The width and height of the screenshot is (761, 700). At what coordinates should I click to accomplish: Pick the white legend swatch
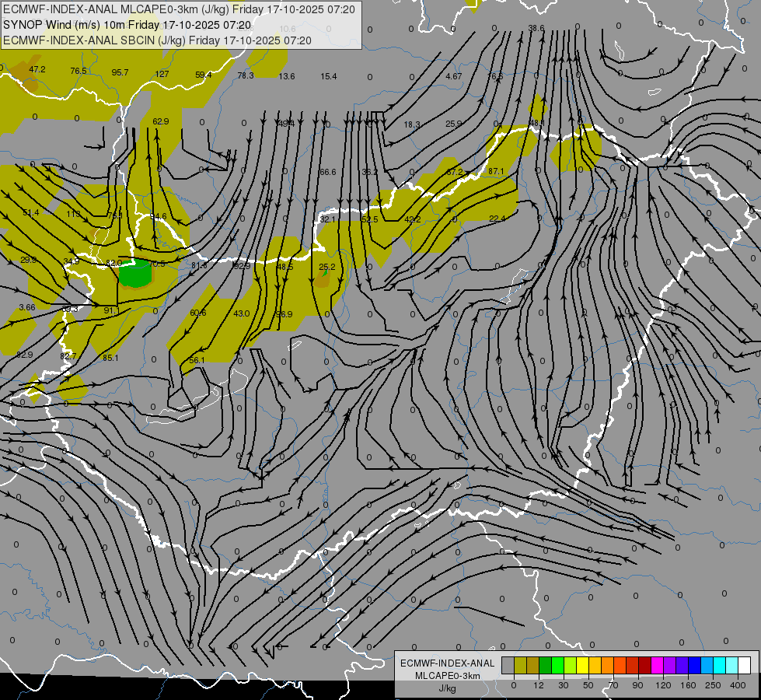tap(744, 665)
